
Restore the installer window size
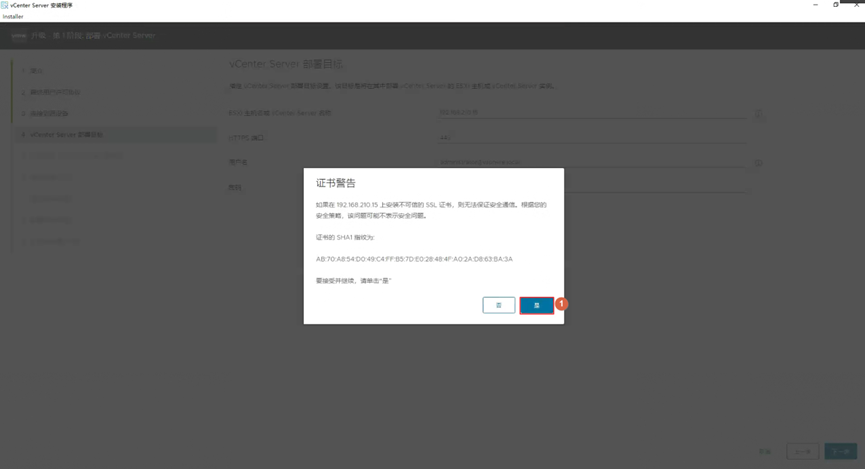point(836,4)
